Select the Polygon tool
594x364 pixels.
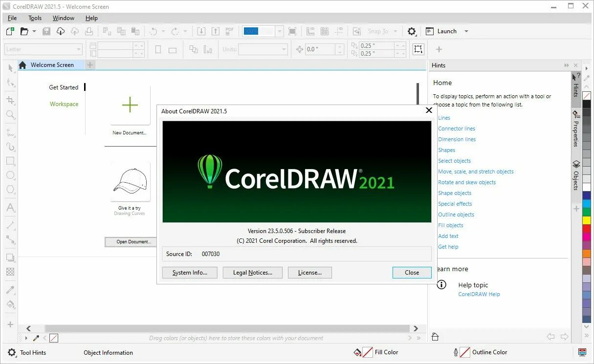[x=10, y=190]
